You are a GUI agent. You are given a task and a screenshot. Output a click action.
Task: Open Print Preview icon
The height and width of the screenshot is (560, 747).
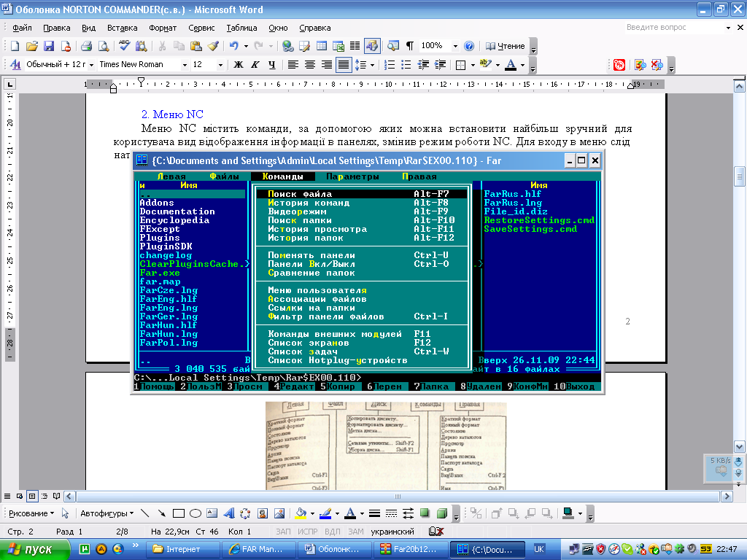(x=103, y=46)
